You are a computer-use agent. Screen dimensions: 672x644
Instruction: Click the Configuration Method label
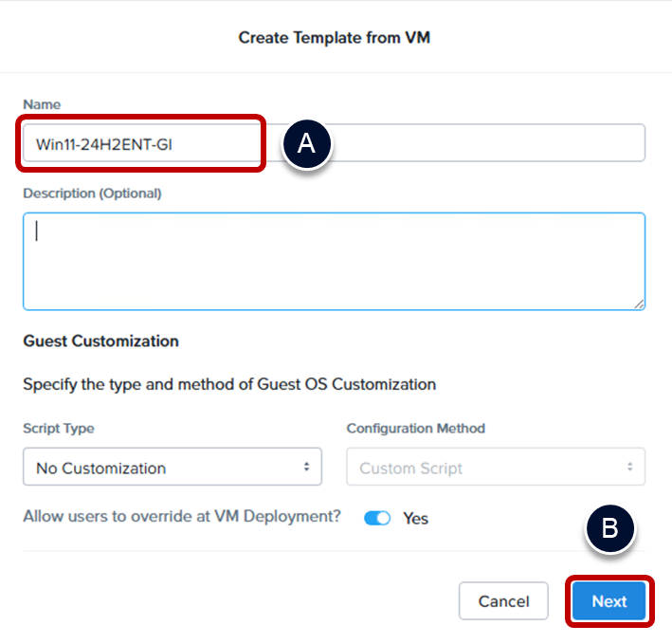(415, 428)
